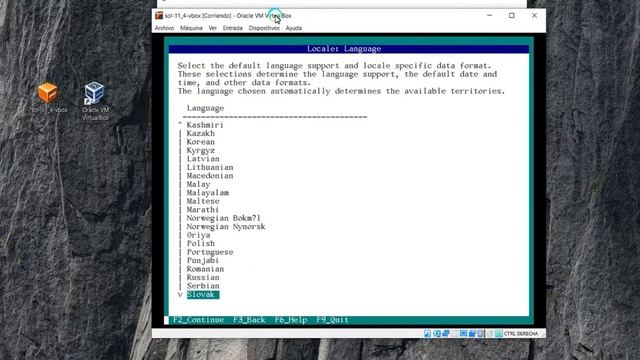The width and height of the screenshot is (640, 360).
Task: Open the Entrada menu
Action: [x=233, y=28]
